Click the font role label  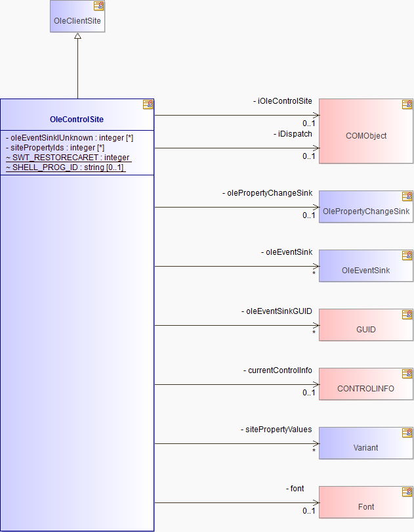pyautogui.click(x=295, y=488)
